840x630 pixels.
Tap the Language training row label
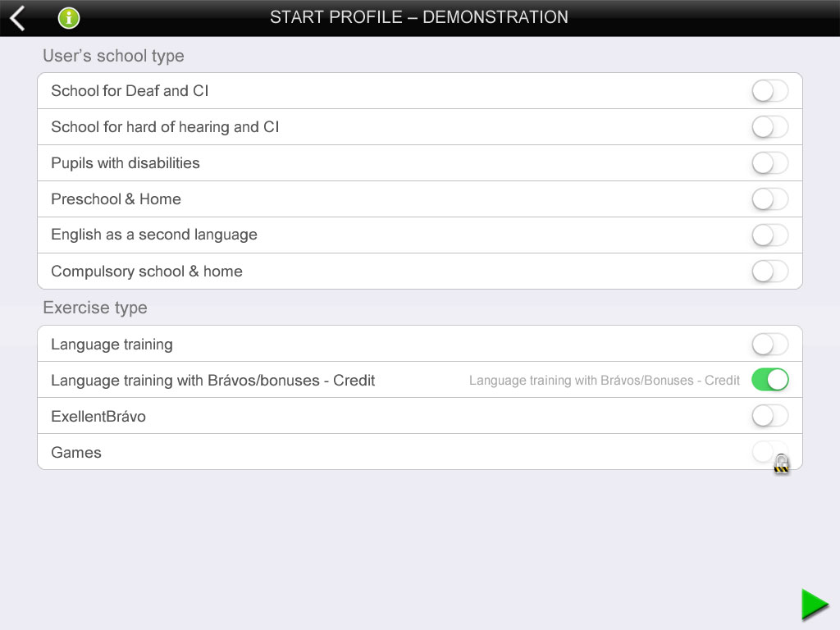point(112,345)
